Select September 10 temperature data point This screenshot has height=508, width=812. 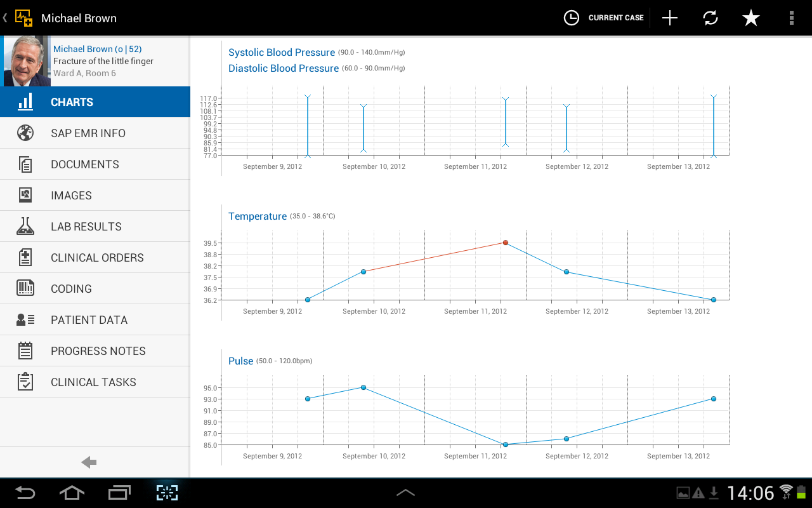[363, 272]
